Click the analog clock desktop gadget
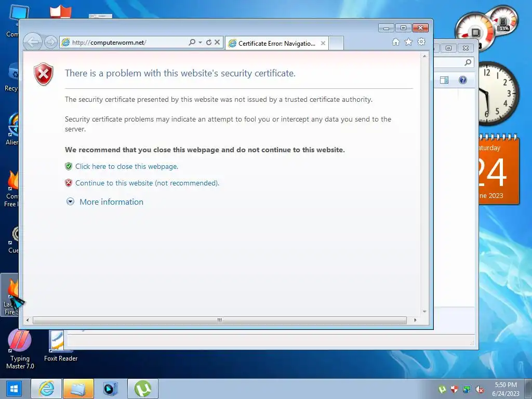Viewport: 532px width, 399px height. tap(499, 94)
